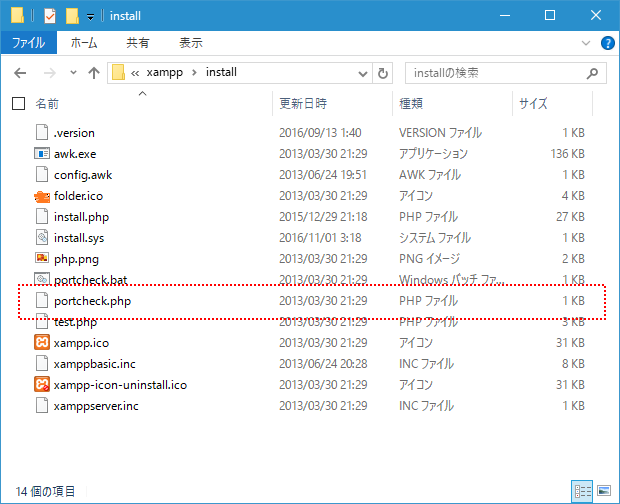Image resolution: width=620 pixels, height=504 pixels.
Task: Click the 2016/09/13 1:40 date cell
Action: (x=320, y=133)
